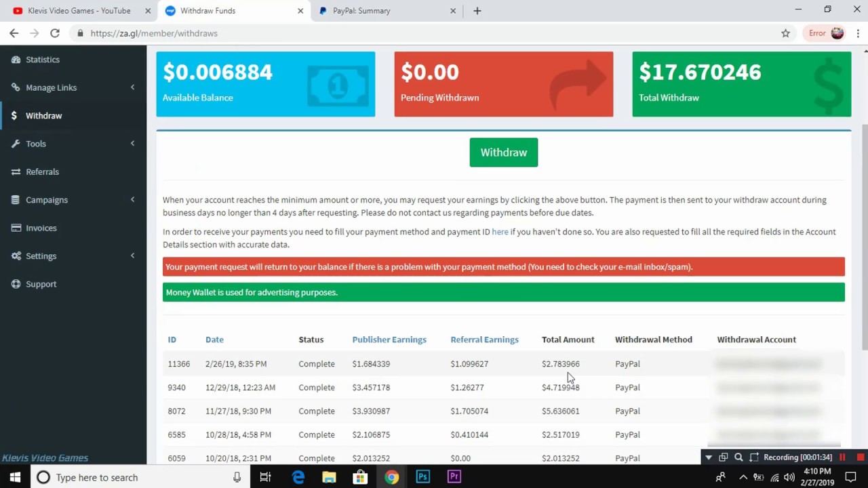Sort by Publisher Earnings column
The width and height of the screenshot is (868, 488).
(389, 340)
